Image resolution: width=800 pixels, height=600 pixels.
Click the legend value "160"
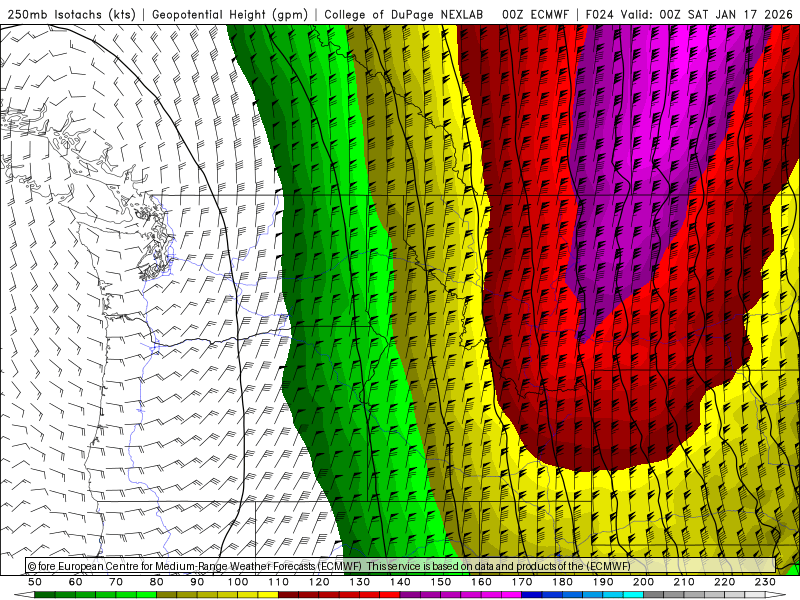[x=481, y=582]
